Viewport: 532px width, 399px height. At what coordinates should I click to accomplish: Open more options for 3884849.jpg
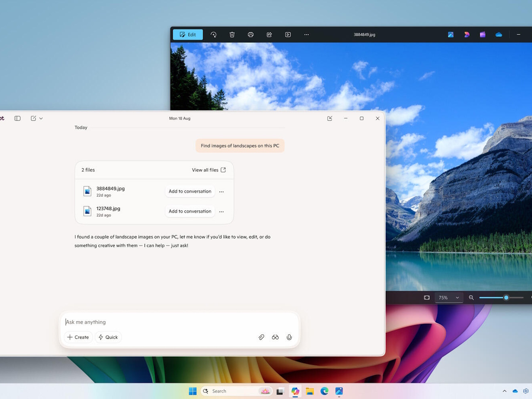[x=222, y=192]
